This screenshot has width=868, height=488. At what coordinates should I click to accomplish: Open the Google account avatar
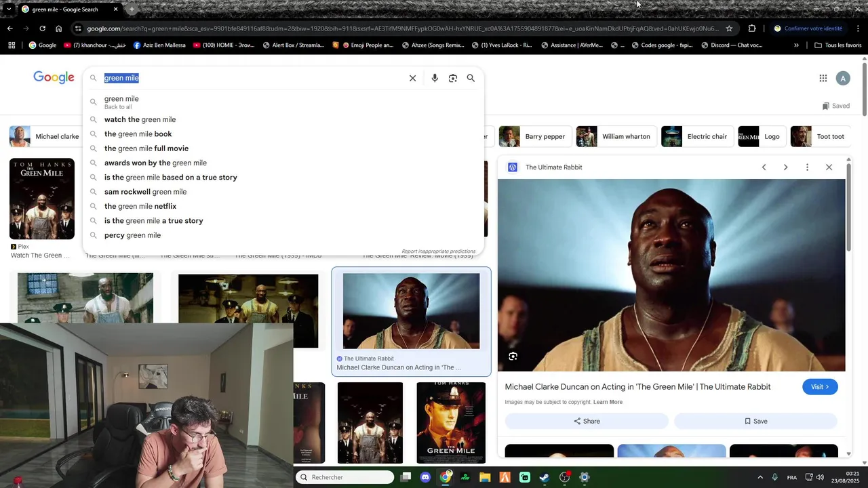[x=843, y=79]
